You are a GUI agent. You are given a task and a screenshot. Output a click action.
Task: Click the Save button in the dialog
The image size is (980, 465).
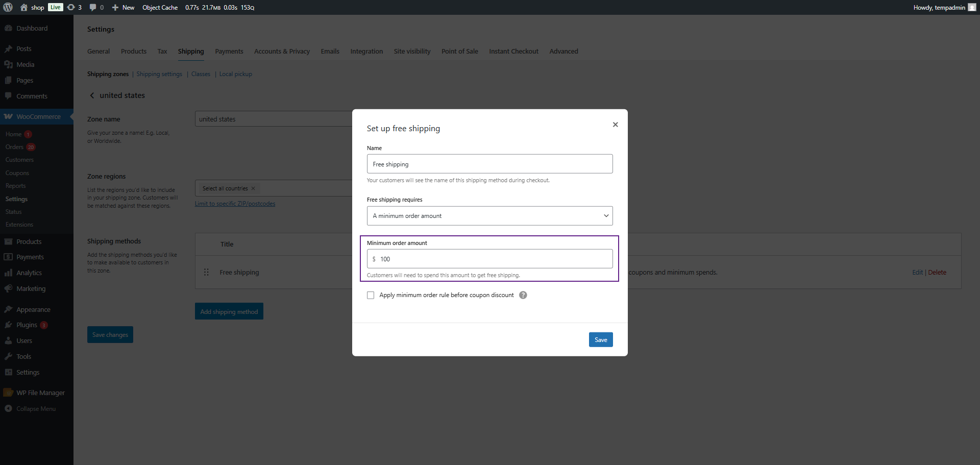click(600, 339)
